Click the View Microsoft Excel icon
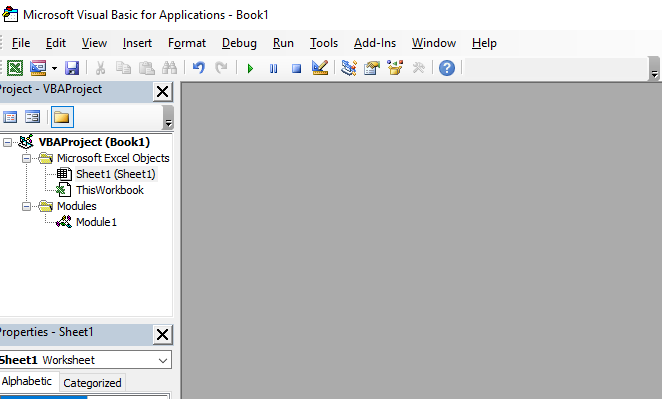662x399 pixels. pos(15,68)
